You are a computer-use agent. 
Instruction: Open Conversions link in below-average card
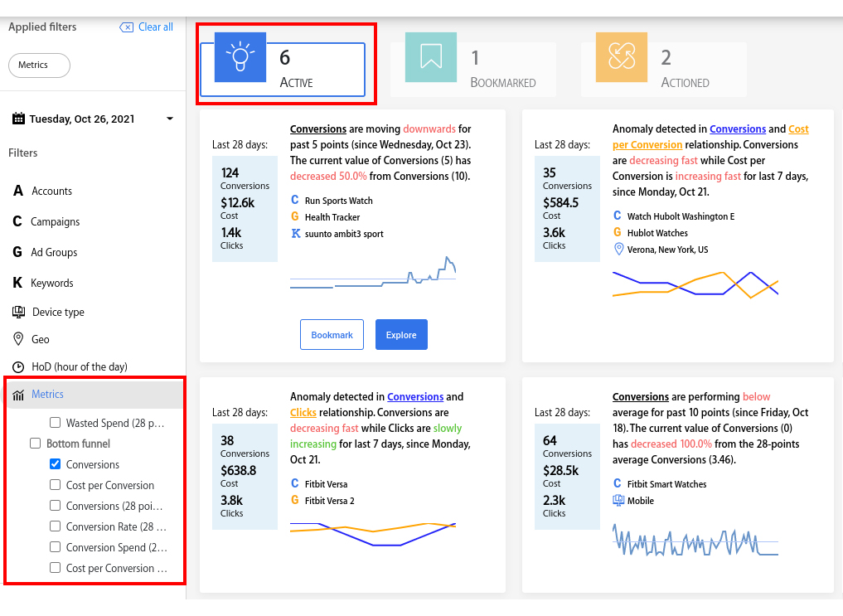click(640, 396)
